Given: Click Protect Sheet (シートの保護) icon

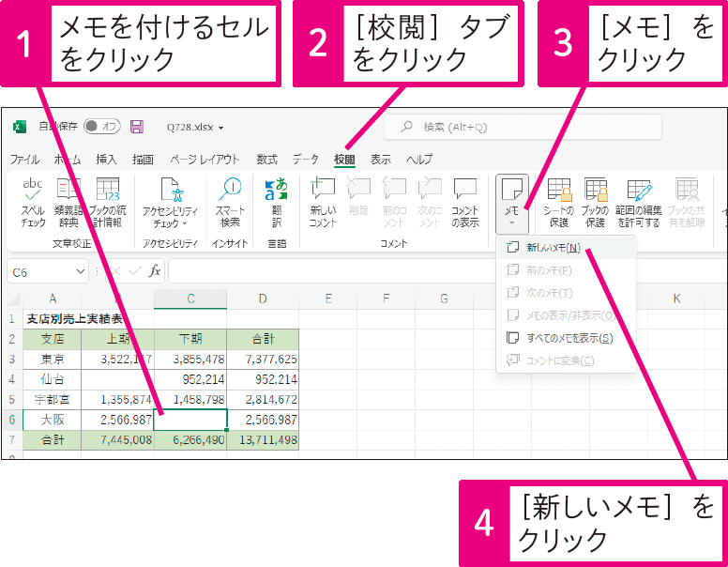Looking at the screenshot, I should tap(558, 202).
